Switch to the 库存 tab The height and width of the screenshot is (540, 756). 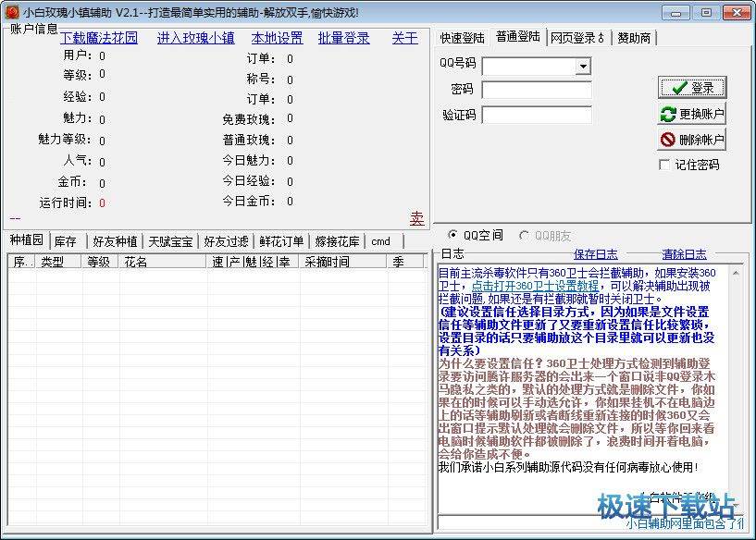click(x=66, y=241)
